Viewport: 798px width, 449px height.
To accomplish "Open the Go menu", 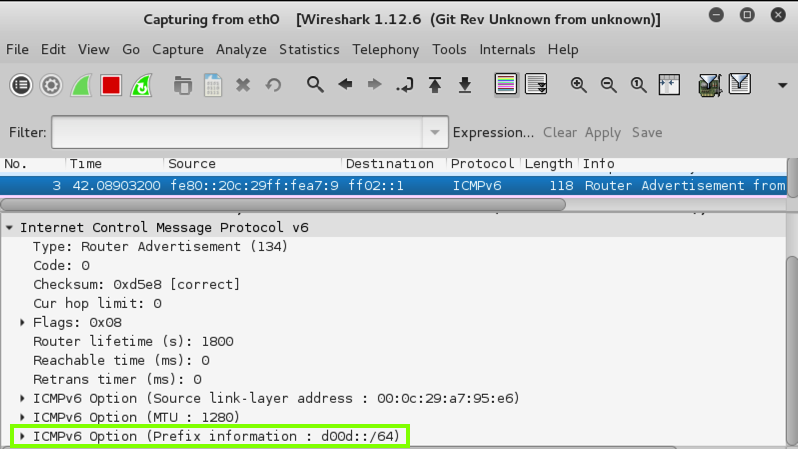I will click(131, 49).
